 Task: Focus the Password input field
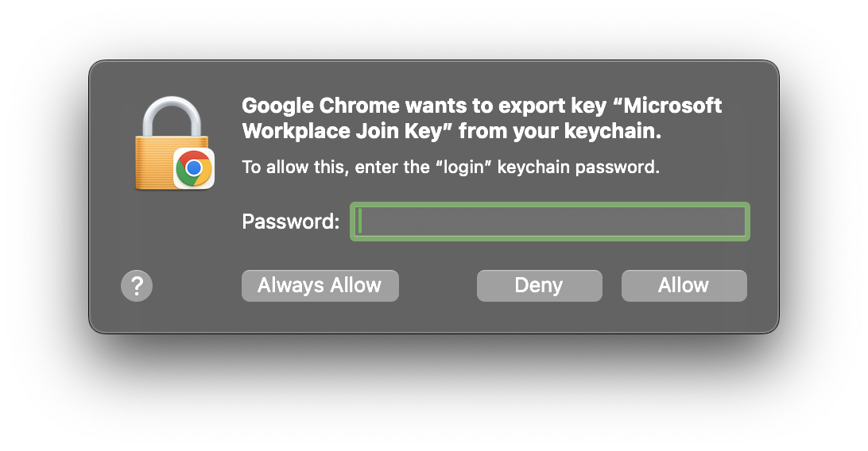click(x=550, y=222)
